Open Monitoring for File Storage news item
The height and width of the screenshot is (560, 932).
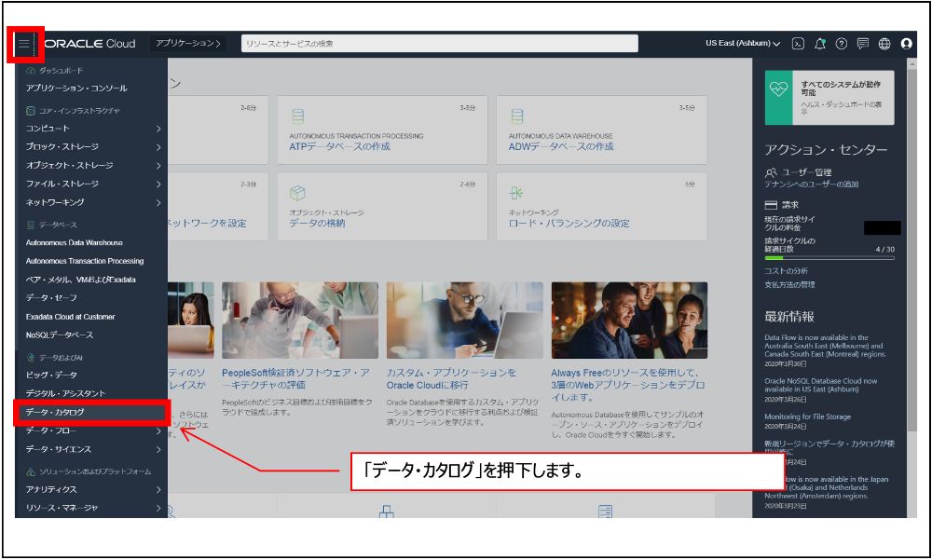tap(807, 417)
